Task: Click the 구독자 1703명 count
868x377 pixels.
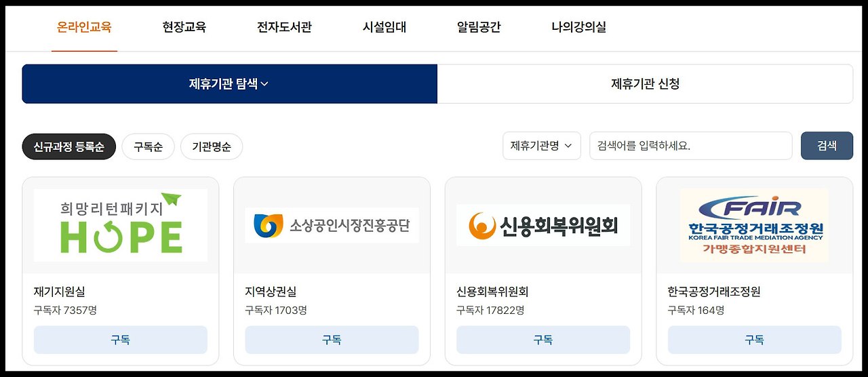Action: click(x=276, y=311)
